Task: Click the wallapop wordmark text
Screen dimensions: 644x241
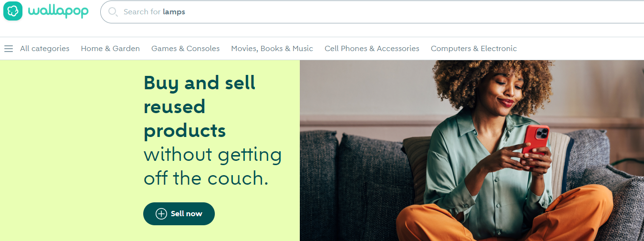Action: 58,10
